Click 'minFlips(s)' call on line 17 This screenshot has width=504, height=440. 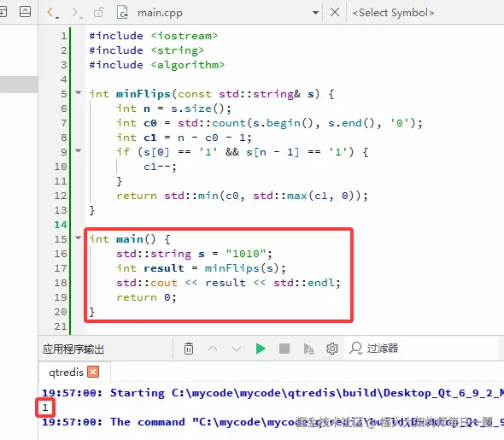click(x=242, y=268)
